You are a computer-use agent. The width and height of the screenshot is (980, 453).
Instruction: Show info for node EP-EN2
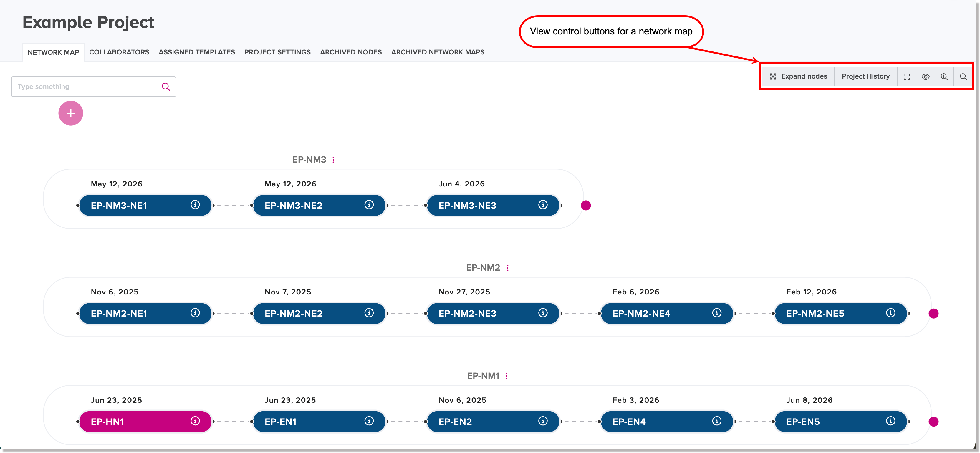tap(543, 421)
